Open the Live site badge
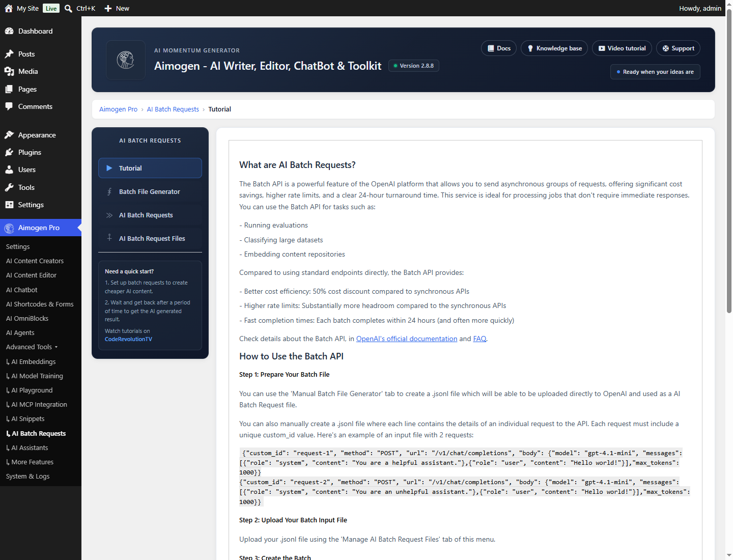 [51, 8]
